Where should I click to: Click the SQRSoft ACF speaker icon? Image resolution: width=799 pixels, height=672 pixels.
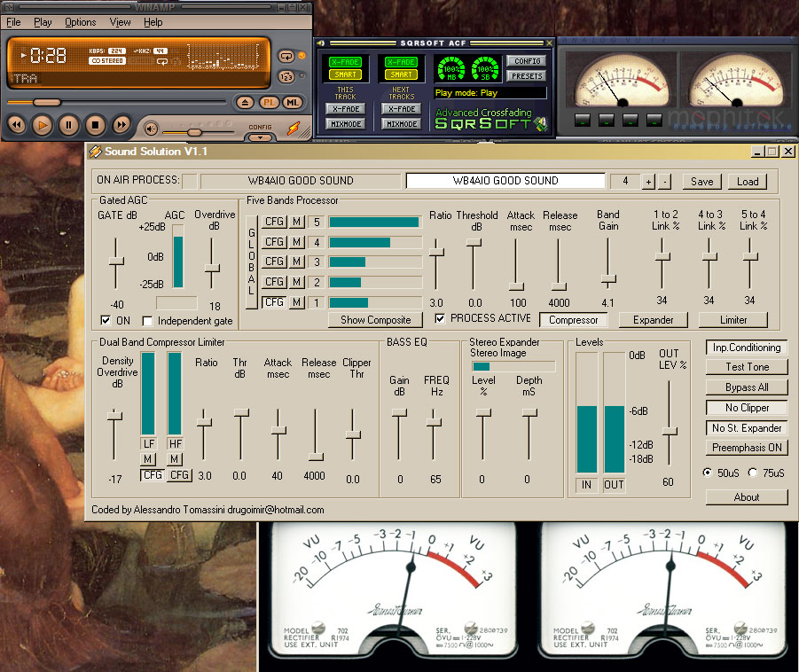(x=321, y=43)
